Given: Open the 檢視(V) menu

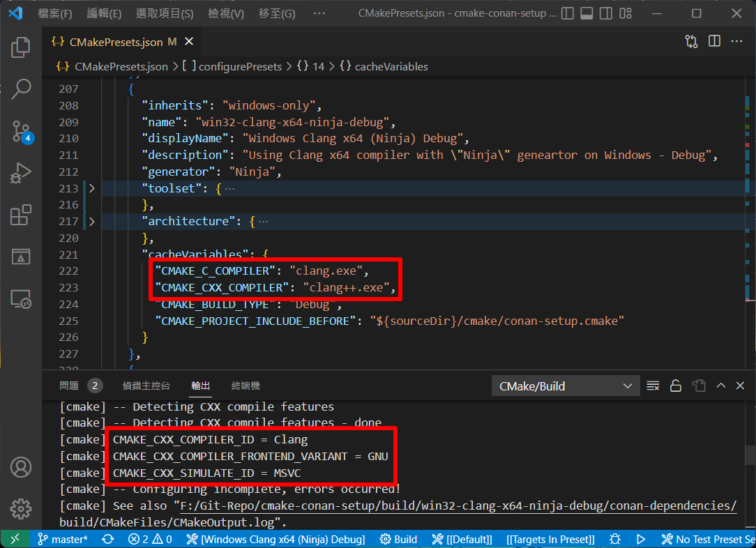Looking at the screenshot, I should tap(226, 13).
